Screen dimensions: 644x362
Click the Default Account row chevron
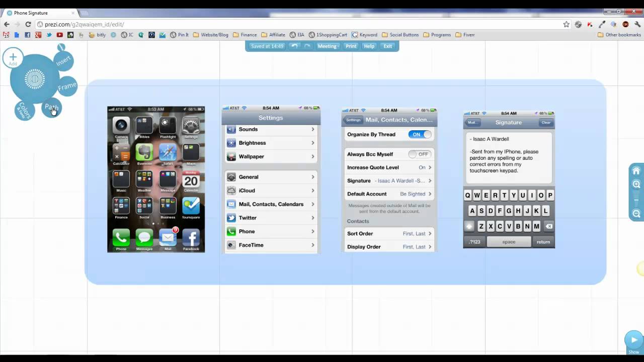pyautogui.click(x=430, y=194)
